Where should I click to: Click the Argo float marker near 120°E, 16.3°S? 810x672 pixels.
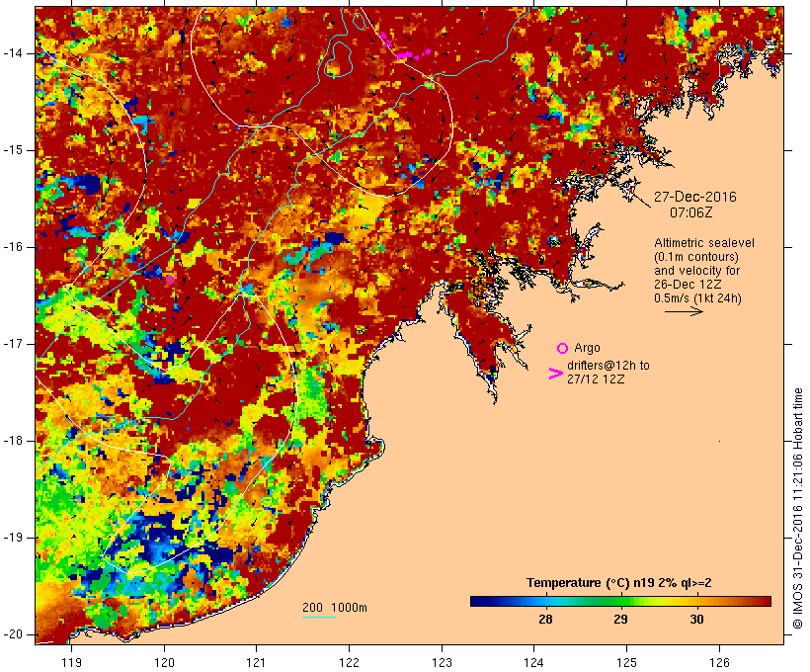pos(171,281)
